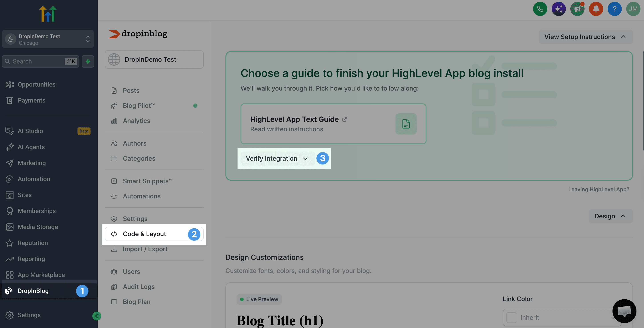Open the Link Color Inherit dropdown

(562, 318)
